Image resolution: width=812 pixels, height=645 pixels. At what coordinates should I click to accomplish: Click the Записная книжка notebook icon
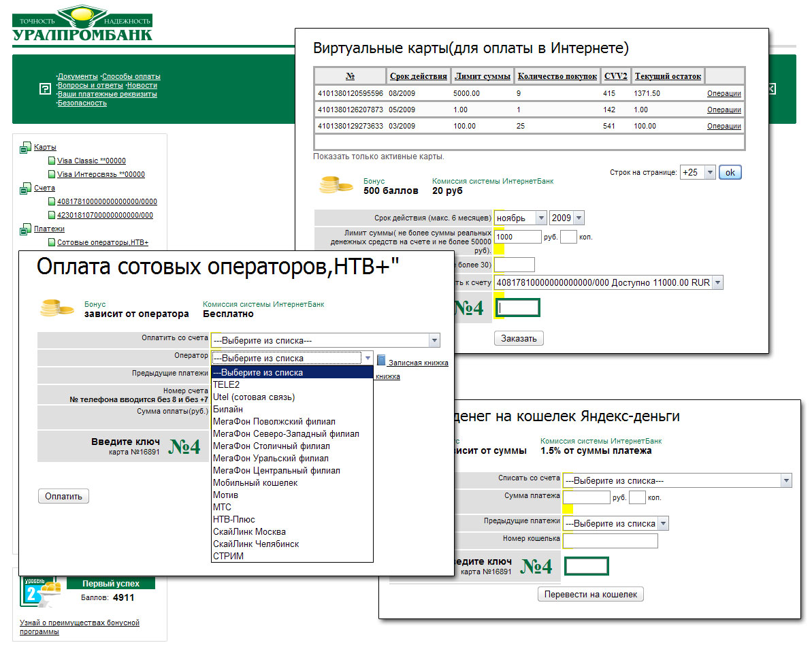click(381, 361)
